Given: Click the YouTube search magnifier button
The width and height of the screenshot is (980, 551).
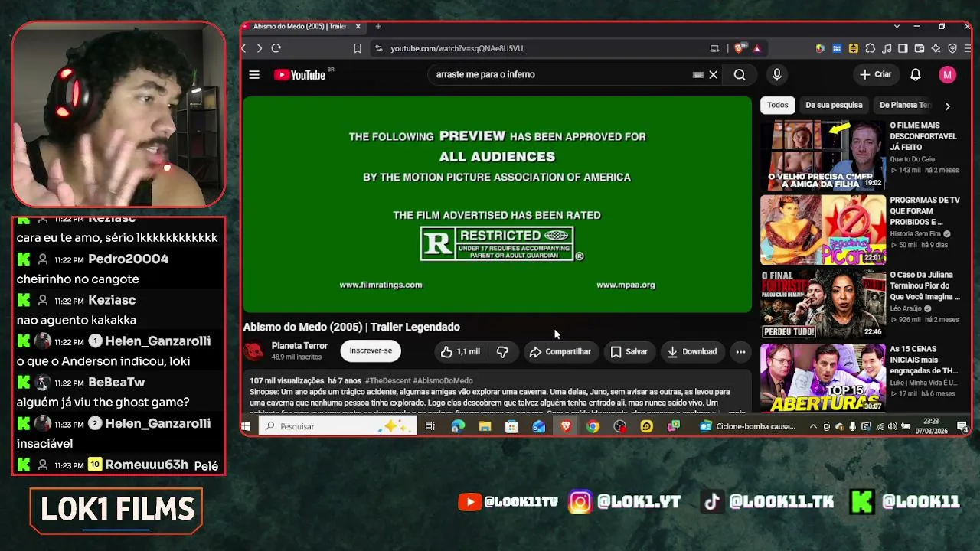Looking at the screenshot, I should point(740,74).
